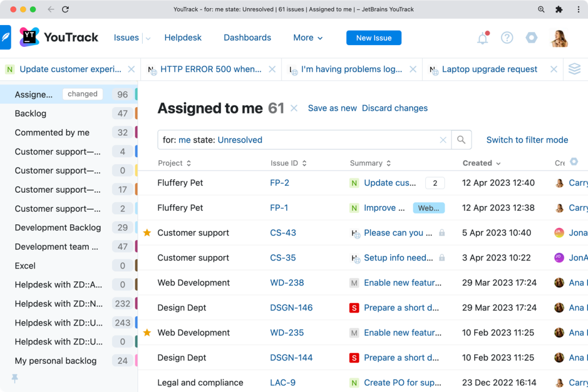Click the pin icon at the sidebar bottom
588x392 pixels.
15,378
